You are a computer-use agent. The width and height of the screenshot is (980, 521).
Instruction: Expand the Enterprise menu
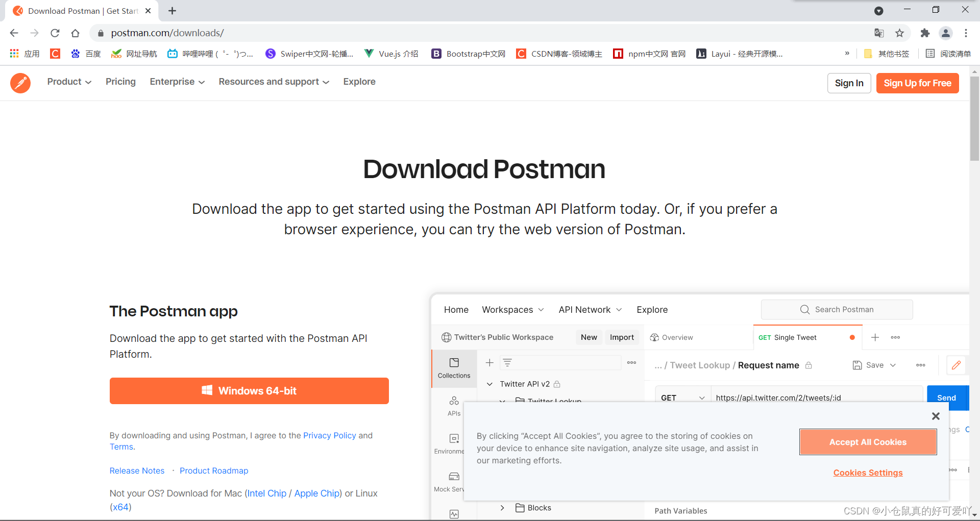177,82
